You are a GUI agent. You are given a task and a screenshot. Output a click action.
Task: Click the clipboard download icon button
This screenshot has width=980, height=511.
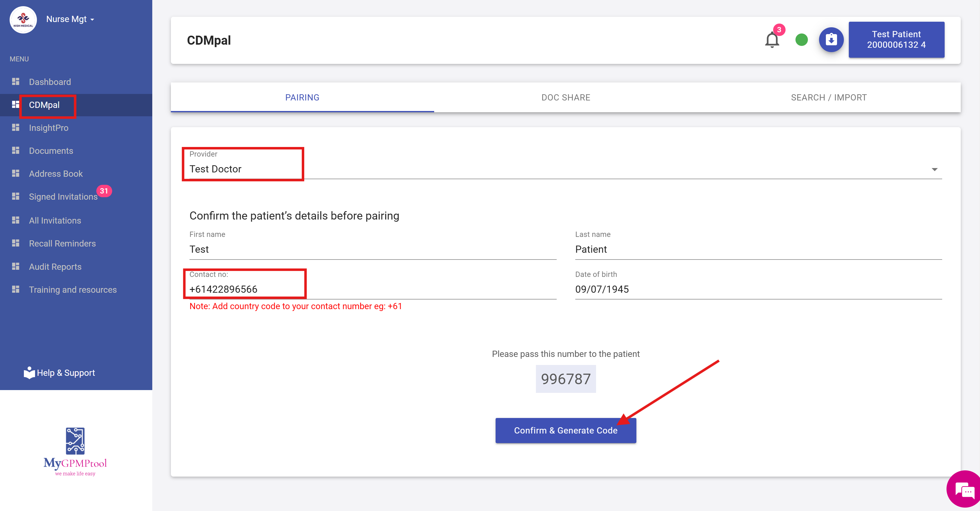(831, 40)
